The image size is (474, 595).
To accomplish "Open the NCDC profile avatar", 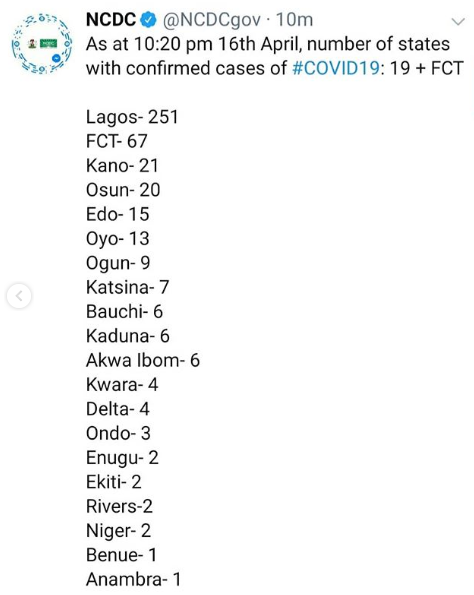I will pyautogui.click(x=42, y=44).
